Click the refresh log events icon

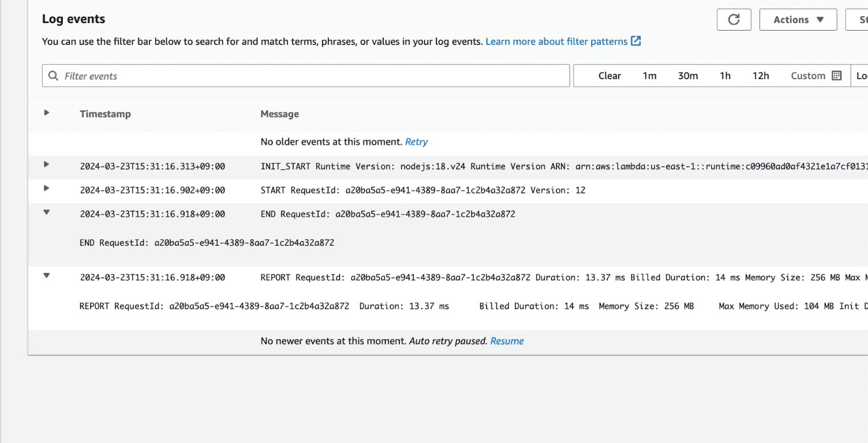pos(734,20)
